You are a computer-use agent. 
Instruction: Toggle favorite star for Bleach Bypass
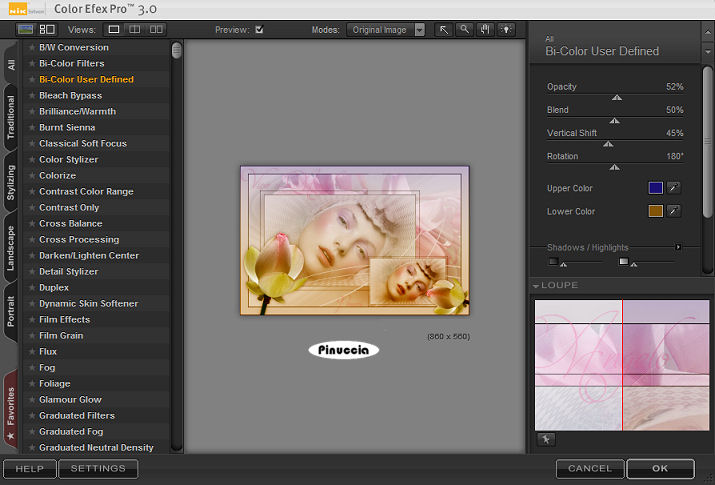31,96
